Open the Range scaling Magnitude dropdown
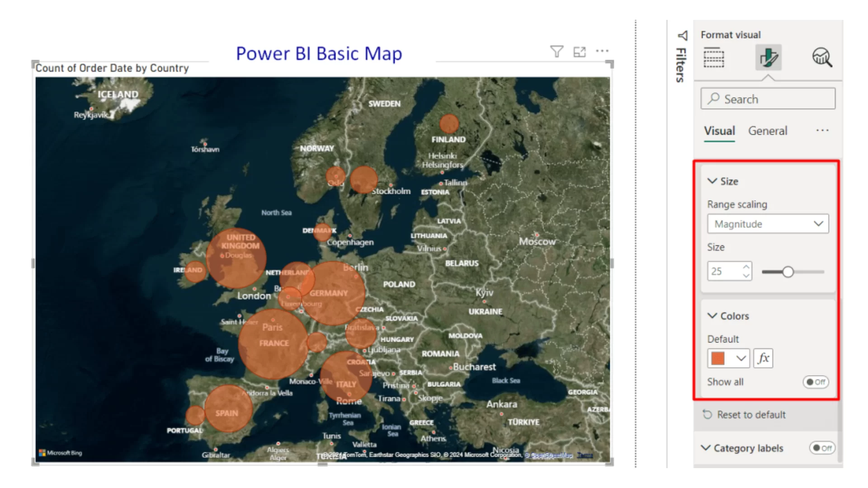Viewport: 868px width, 488px height. [768, 224]
